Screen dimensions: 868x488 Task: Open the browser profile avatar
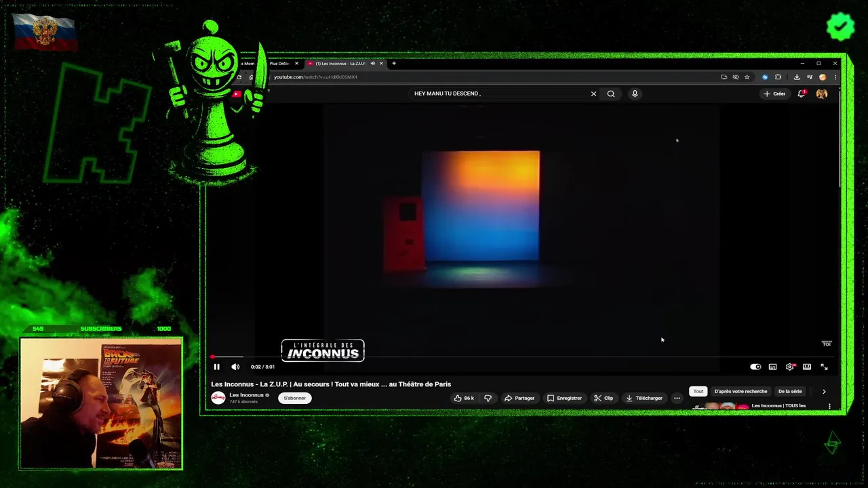click(823, 77)
